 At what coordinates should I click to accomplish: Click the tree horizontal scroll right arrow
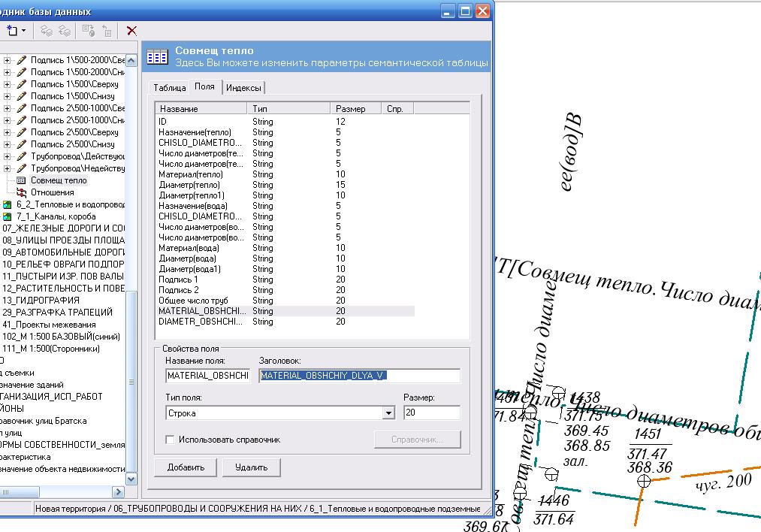click(118, 492)
